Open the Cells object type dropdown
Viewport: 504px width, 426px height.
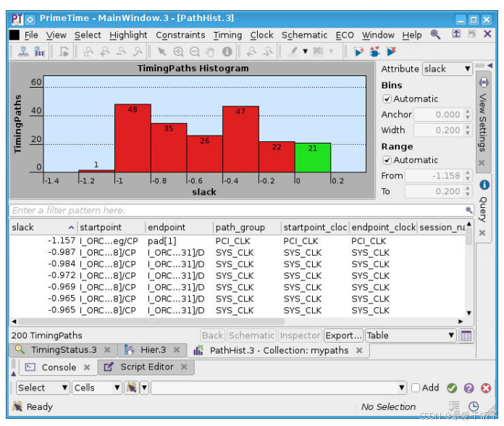click(97, 388)
